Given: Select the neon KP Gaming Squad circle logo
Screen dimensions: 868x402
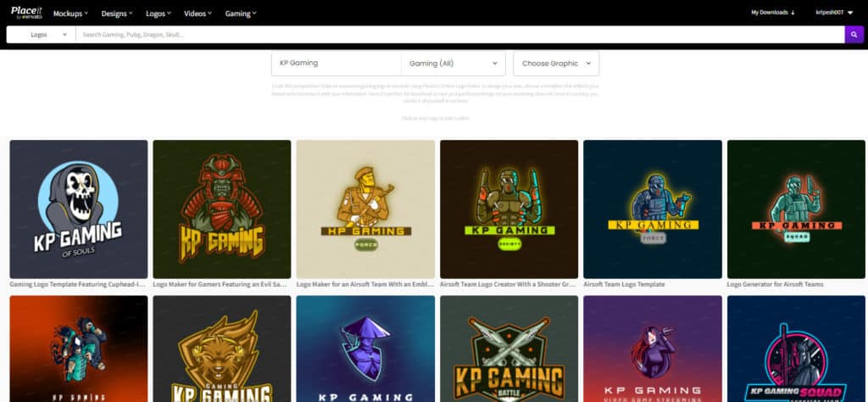Looking at the screenshot, I should pyautogui.click(x=796, y=349).
